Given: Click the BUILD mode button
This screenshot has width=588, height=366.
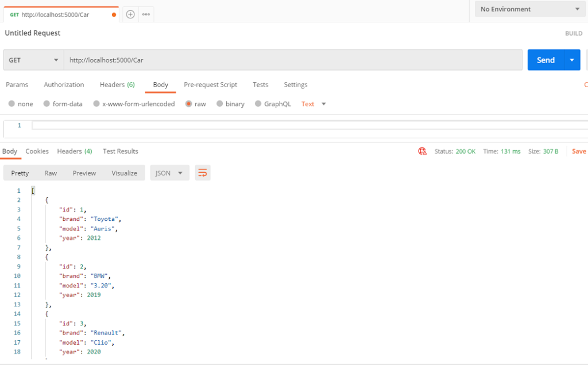Looking at the screenshot, I should click(x=574, y=33).
